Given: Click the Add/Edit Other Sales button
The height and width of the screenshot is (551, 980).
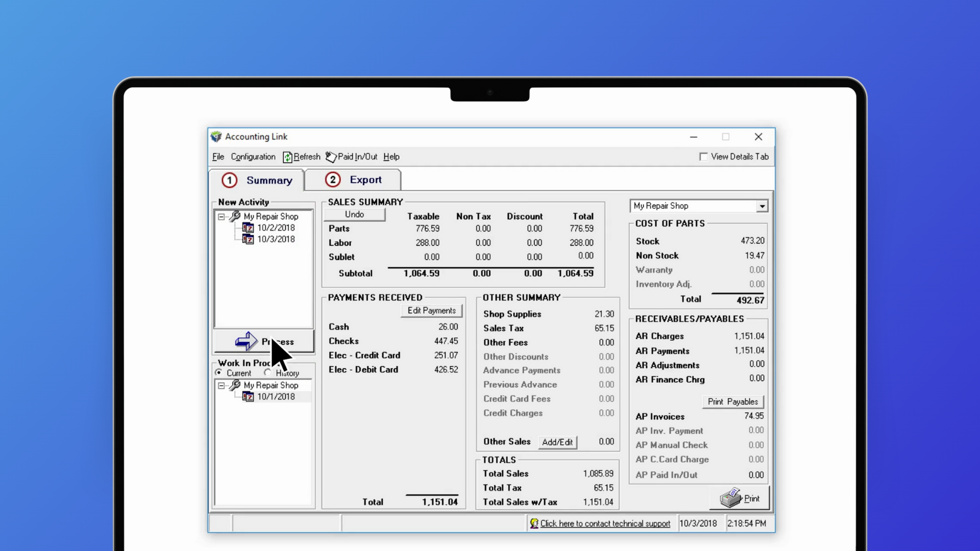Looking at the screenshot, I should tap(557, 442).
